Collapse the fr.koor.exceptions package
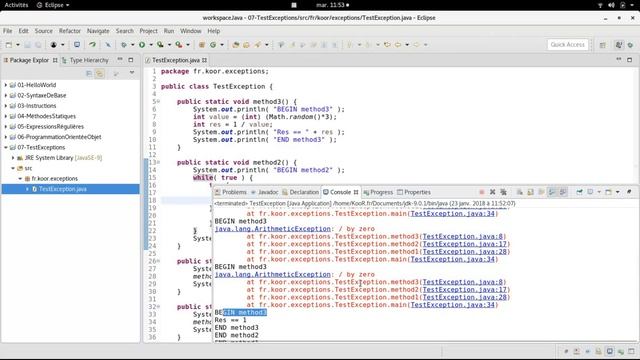The width and height of the screenshot is (640, 360). [20, 179]
